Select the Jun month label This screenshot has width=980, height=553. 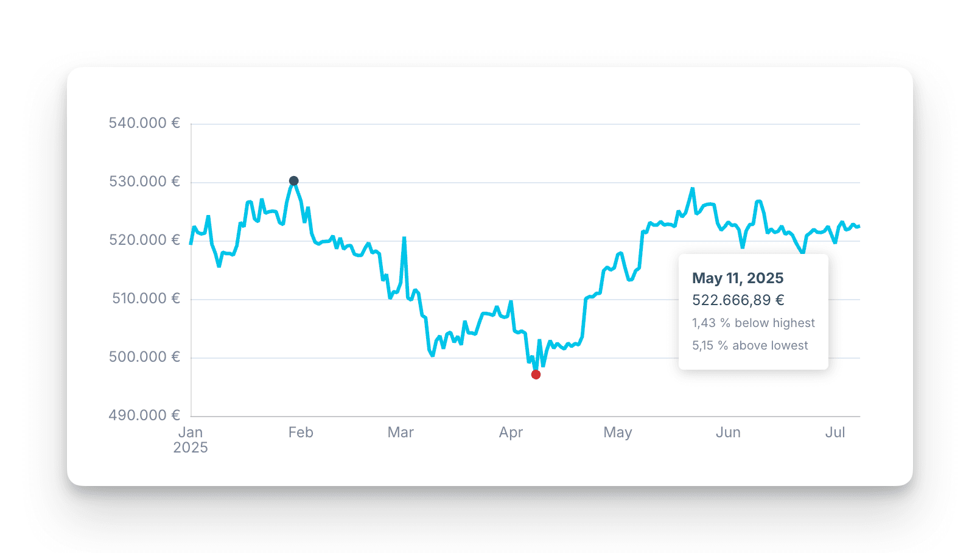(728, 432)
